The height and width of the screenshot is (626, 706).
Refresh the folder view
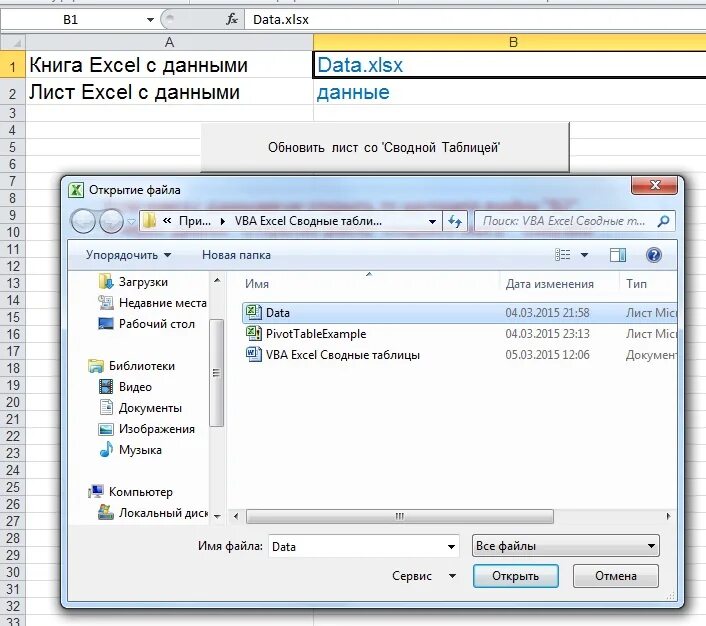click(x=455, y=221)
